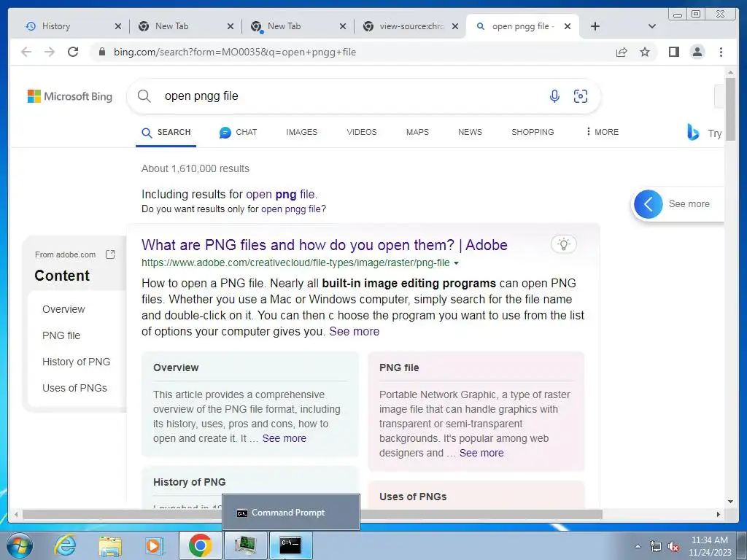Select the SEARCH results tab
Image resolution: width=747 pixels, height=560 pixels.
tap(166, 133)
